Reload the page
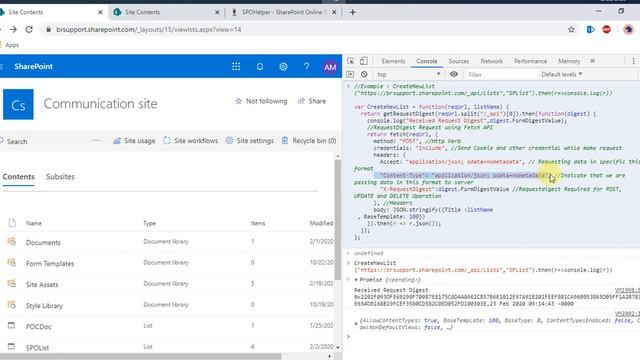The image size is (640, 360). [29, 29]
